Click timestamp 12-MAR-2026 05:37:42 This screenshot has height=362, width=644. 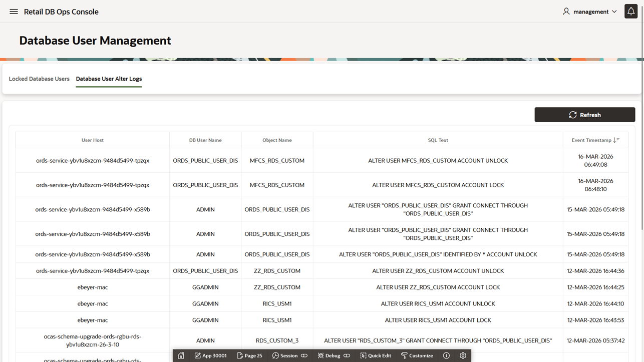(595, 340)
